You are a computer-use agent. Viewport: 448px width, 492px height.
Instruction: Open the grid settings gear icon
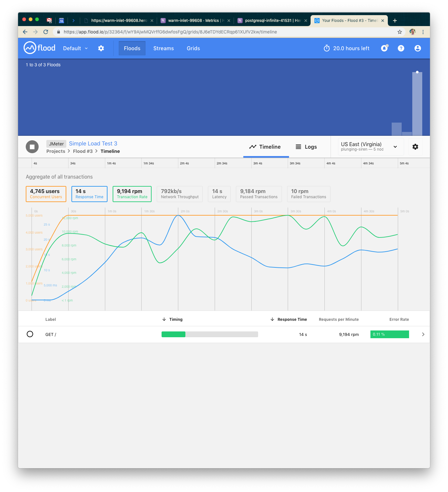click(x=415, y=147)
